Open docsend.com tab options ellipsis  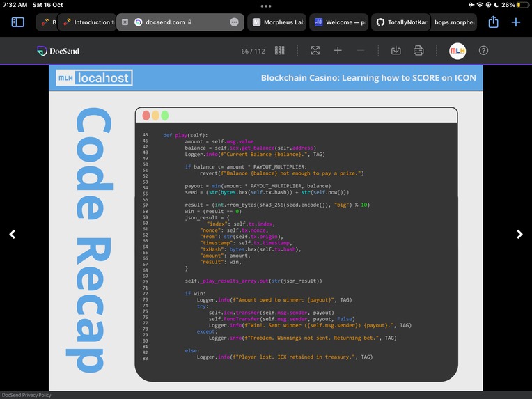pyautogui.click(x=234, y=22)
